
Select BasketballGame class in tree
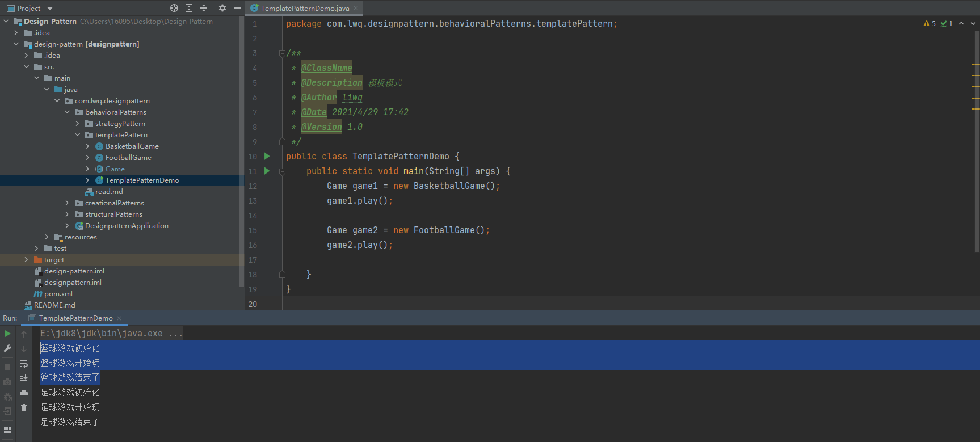[132, 146]
